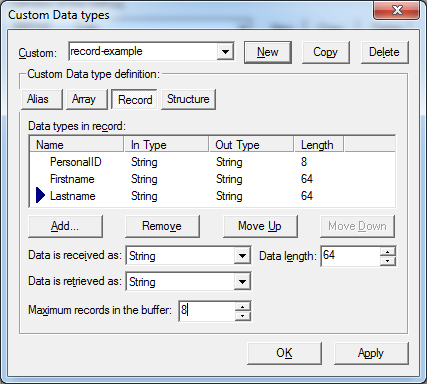Expand the Data is received as dropdown
Image resolution: width=427 pixels, height=384 pixels.
(x=242, y=256)
